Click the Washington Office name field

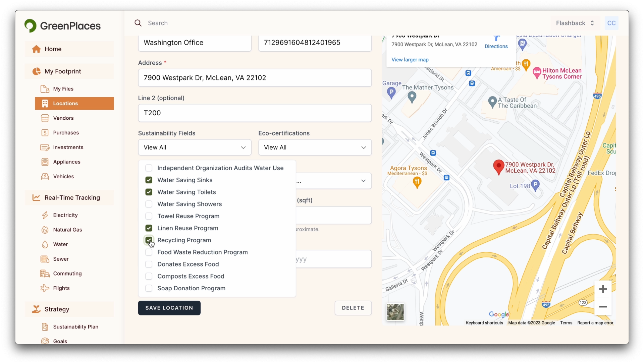[195, 43]
